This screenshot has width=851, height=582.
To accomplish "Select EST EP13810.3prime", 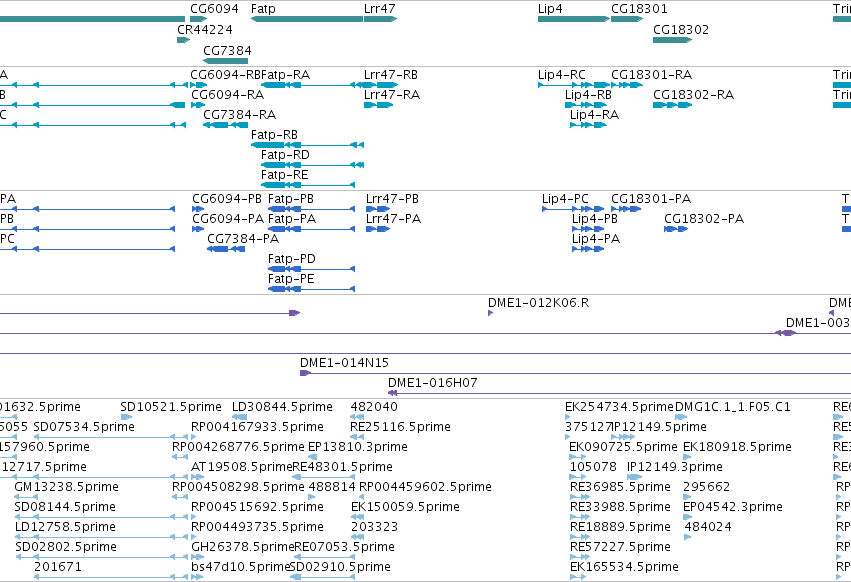I will [x=358, y=447].
